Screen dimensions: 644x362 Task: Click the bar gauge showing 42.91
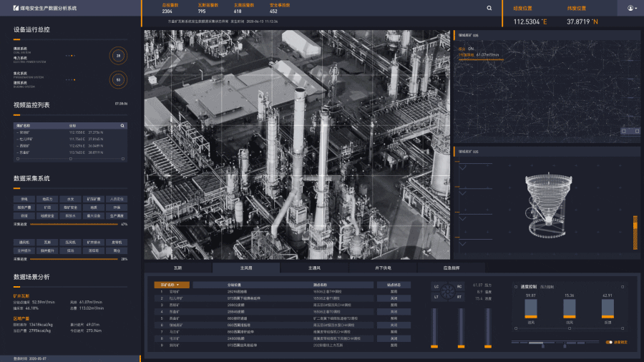(x=608, y=308)
